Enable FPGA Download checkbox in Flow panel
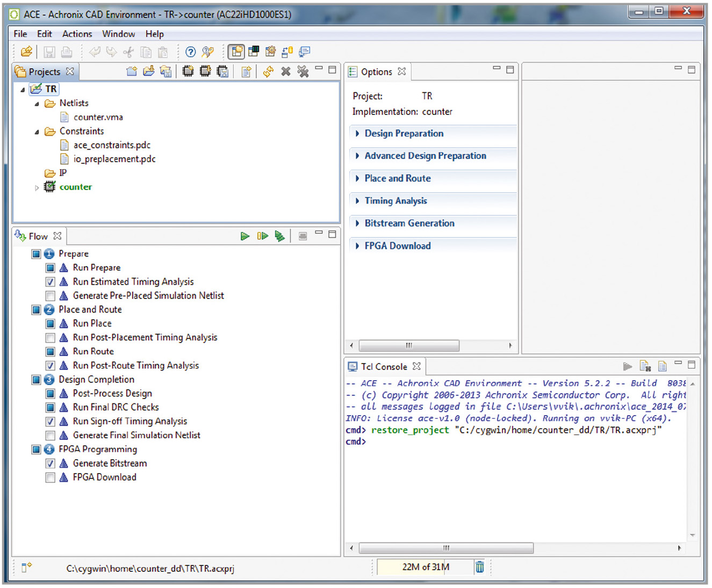The width and height of the screenshot is (712, 588). [50, 477]
